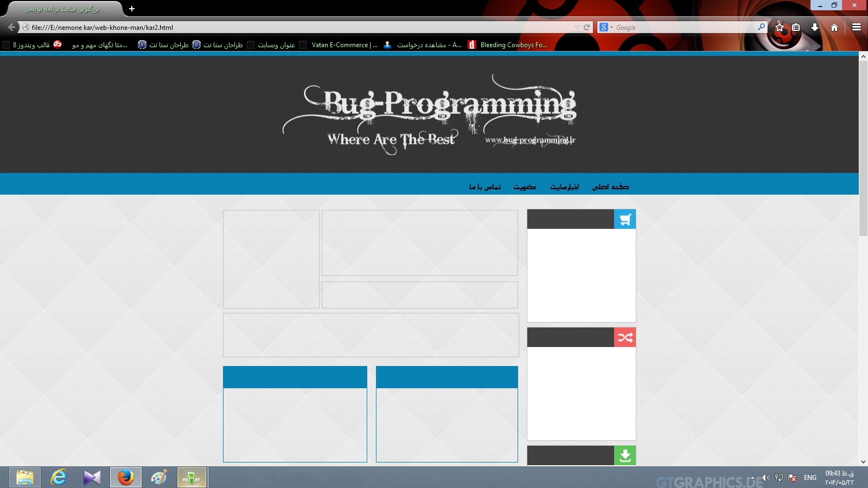
Task: Click the red shuffle arrows icon
Action: coord(625,337)
